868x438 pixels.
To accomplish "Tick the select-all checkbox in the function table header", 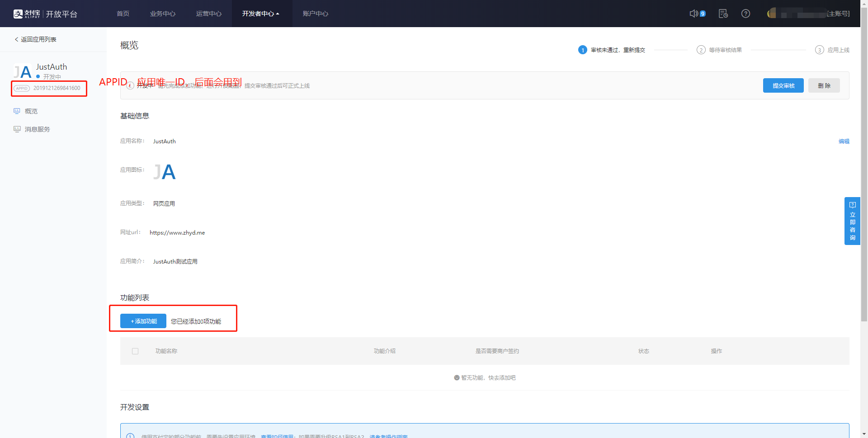I will 135,351.
